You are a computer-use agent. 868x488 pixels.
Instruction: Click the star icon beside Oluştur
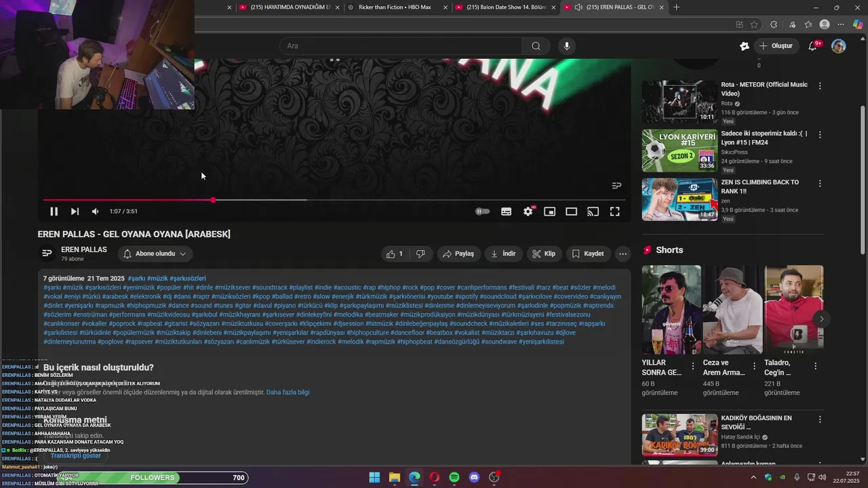(x=745, y=46)
